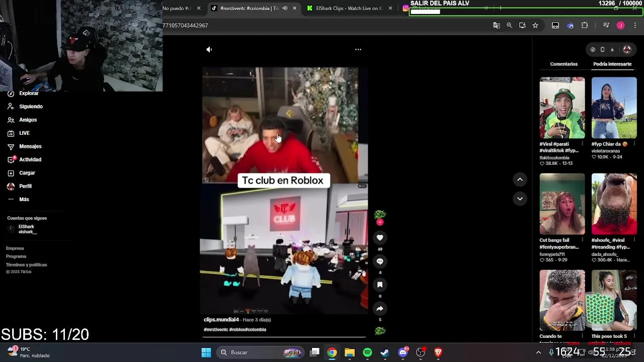Open Siguiendo in the TikTok sidebar
Image resolution: width=644 pixels, height=362 pixels.
(25, 107)
